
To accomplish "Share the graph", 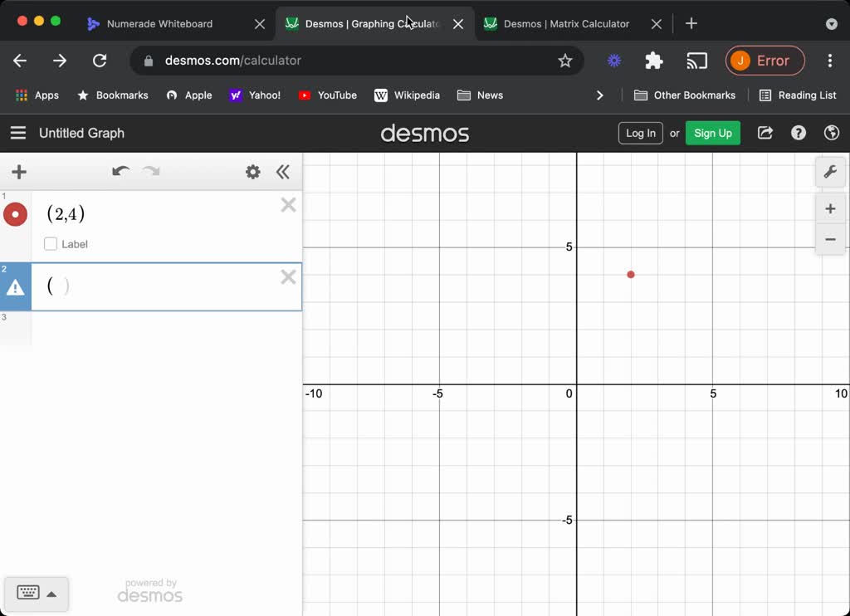I will tap(765, 133).
